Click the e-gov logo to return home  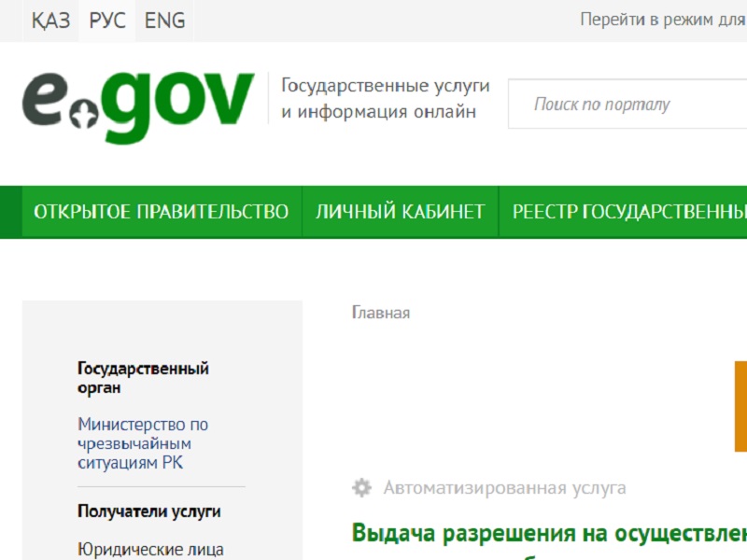tap(140, 98)
